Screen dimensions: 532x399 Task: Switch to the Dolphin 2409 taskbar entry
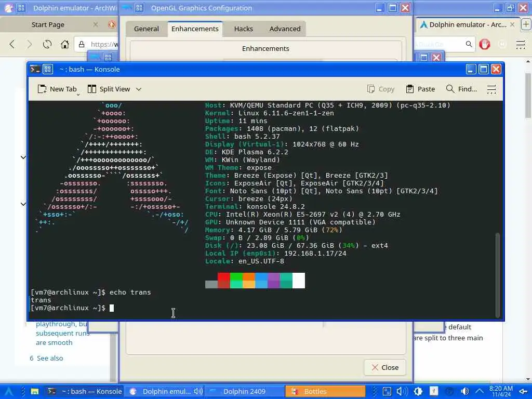[244, 392]
